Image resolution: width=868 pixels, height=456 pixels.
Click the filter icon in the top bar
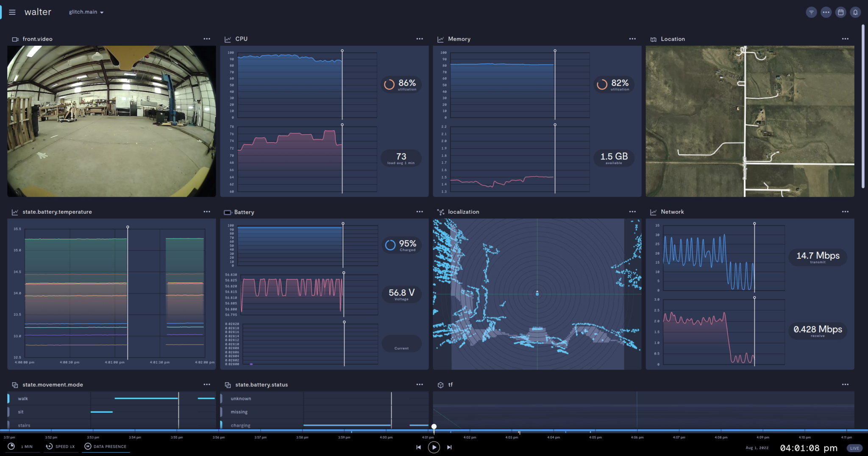[x=812, y=12]
